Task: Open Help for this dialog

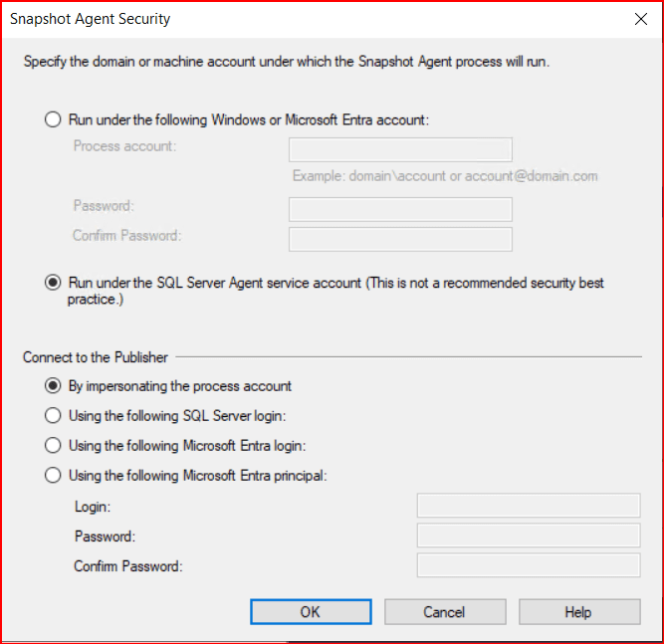Action: coord(578,611)
